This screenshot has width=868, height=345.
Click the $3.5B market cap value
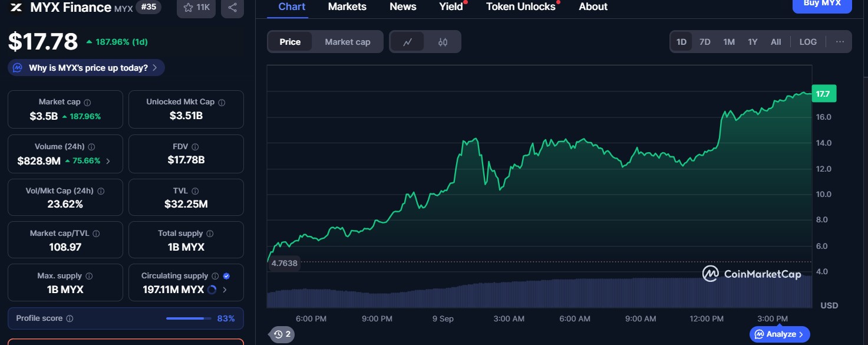(x=44, y=116)
